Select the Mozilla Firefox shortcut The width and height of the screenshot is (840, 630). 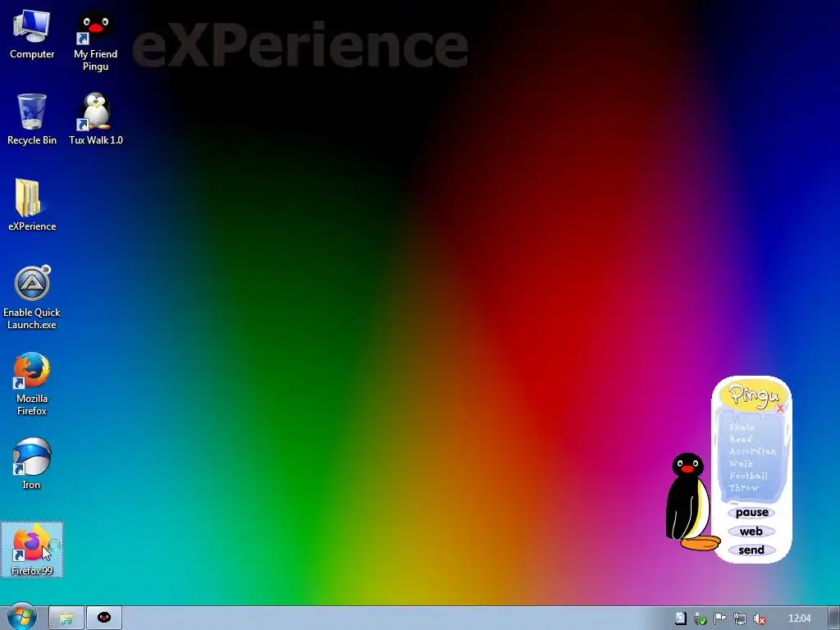coord(32,384)
